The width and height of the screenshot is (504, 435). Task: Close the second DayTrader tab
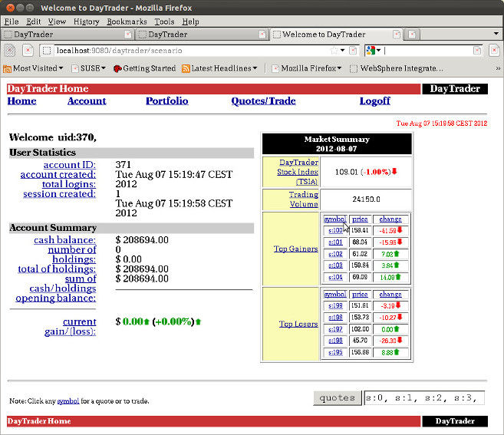pyautogui.click(x=262, y=34)
